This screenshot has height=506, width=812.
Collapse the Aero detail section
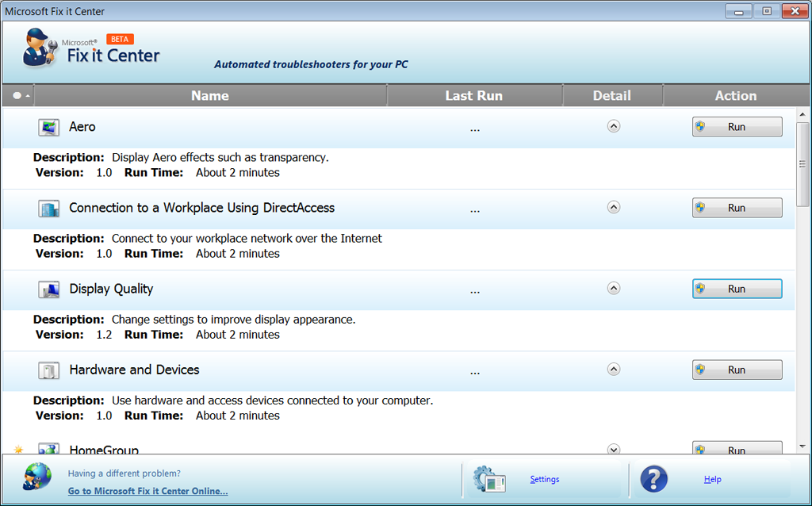click(614, 126)
